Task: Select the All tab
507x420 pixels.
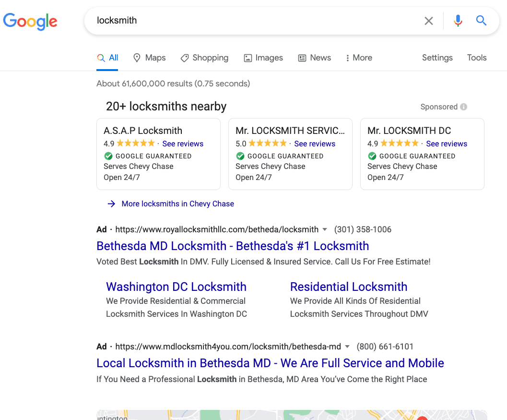Action: [107, 58]
